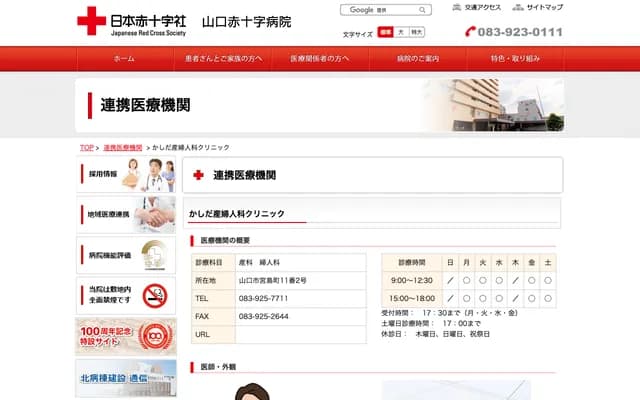Click the サイトマップ tree icon
Screen dimensions: 640x400
[x=518, y=7]
